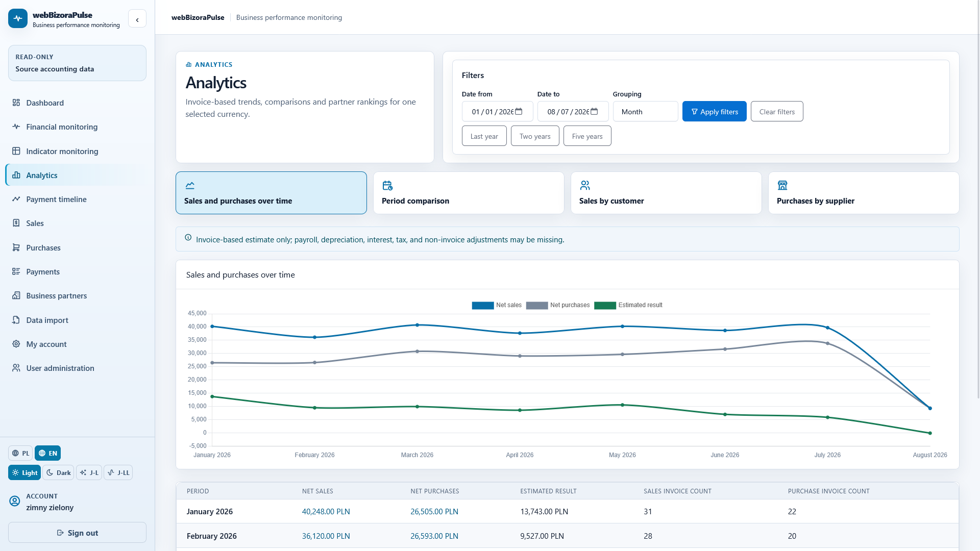The height and width of the screenshot is (551, 980).
Task: Sign out of the account
Action: tap(77, 533)
